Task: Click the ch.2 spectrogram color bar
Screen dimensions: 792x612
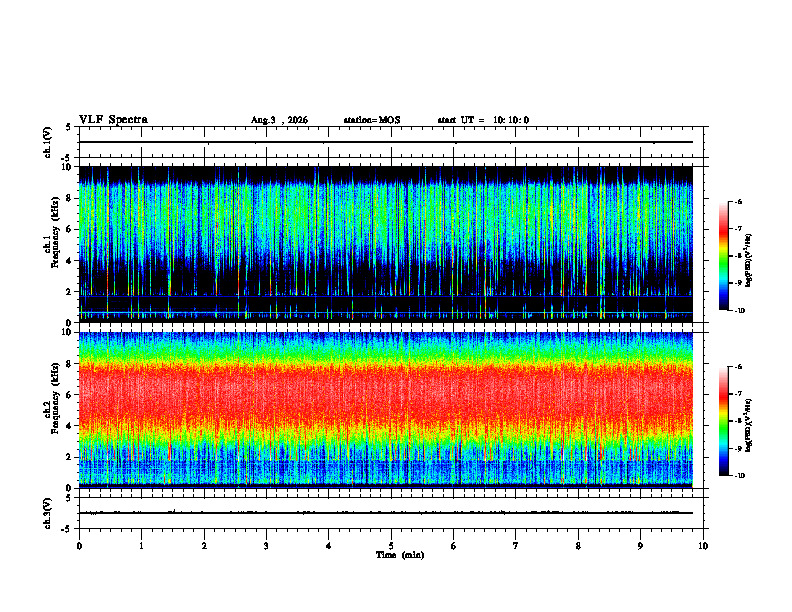Action: point(724,421)
